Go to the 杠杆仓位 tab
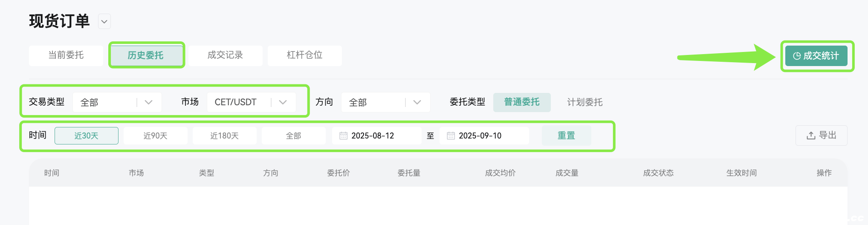 click(x=304, y=55)
